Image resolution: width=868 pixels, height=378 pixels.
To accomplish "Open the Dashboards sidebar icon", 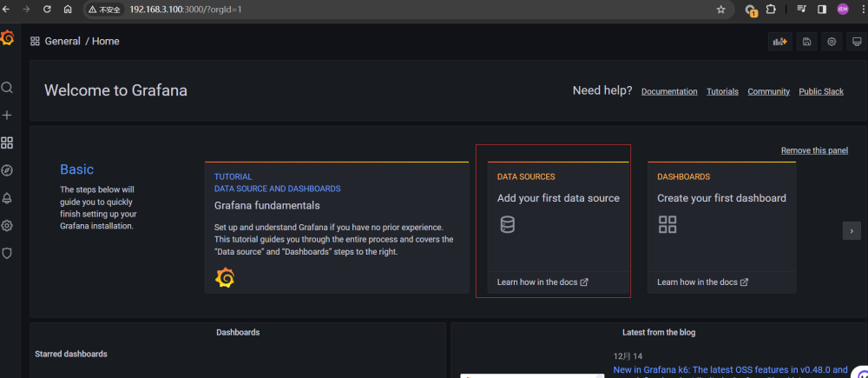I will tap(7, 143).
